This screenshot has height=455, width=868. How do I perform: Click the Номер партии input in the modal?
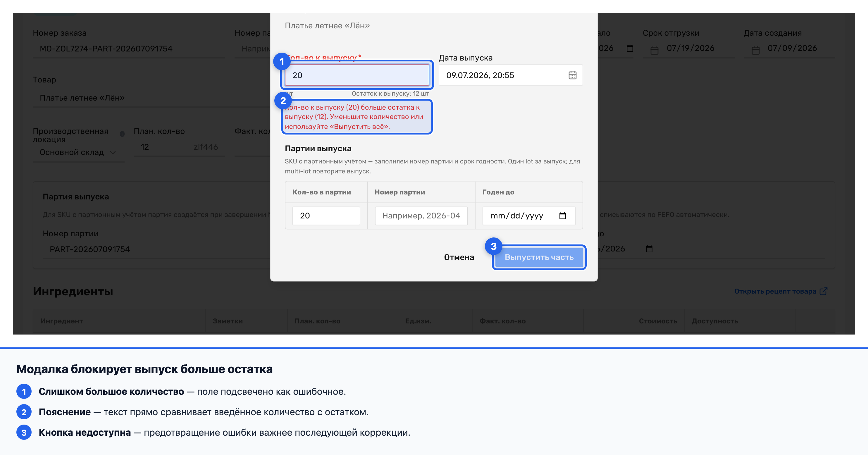[421, 216]
